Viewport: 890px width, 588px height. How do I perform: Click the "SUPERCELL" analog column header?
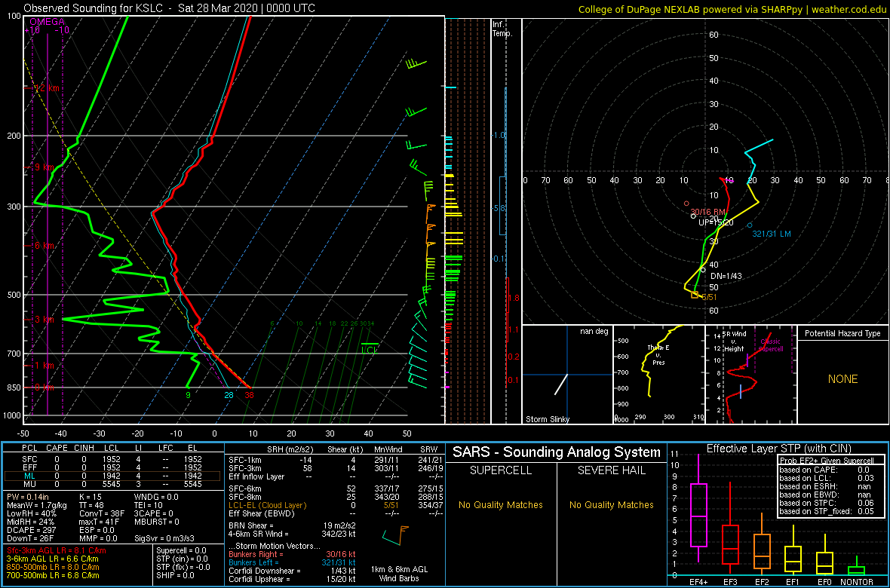[x=500, y=470]
